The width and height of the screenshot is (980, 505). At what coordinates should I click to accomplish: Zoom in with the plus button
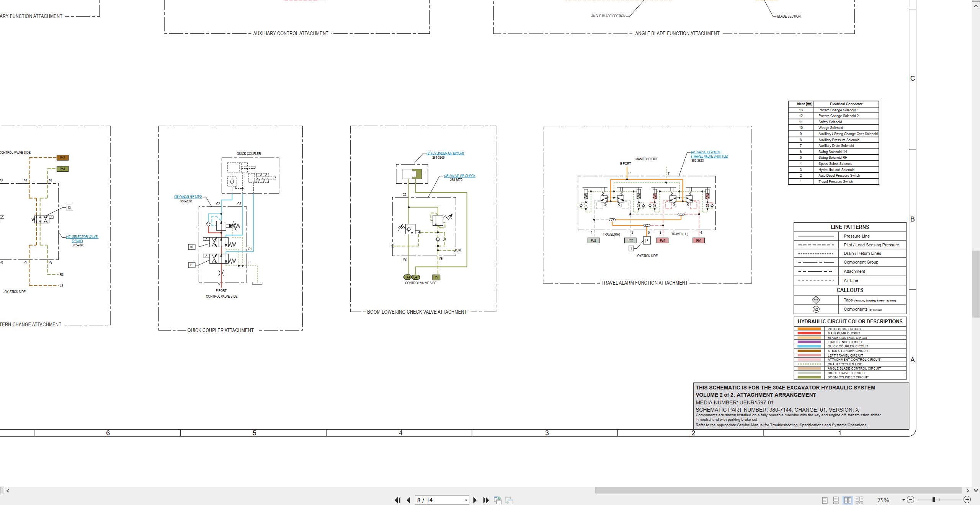[x=967, y=500]
